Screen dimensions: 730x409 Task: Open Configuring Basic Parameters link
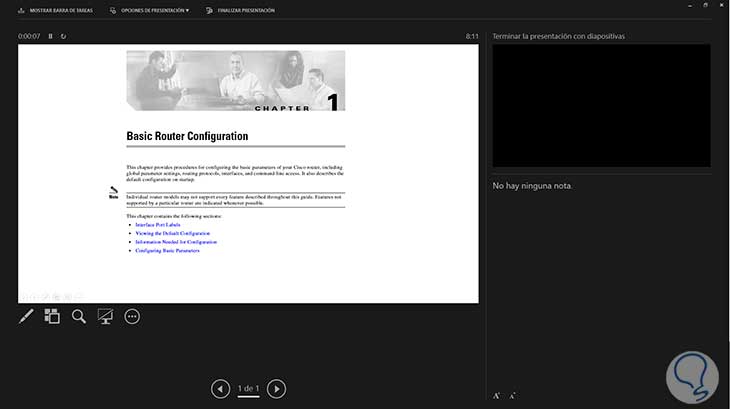(167, 250)
